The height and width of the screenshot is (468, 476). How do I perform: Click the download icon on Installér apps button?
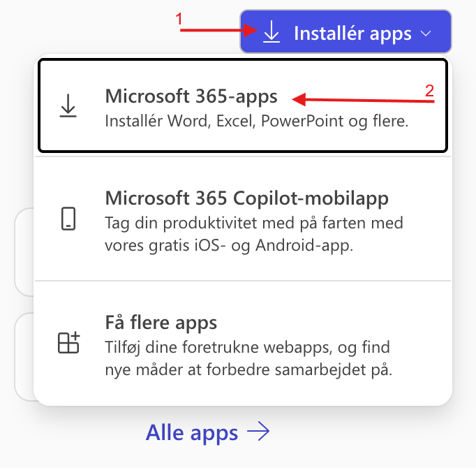click(x=272, y=32)
